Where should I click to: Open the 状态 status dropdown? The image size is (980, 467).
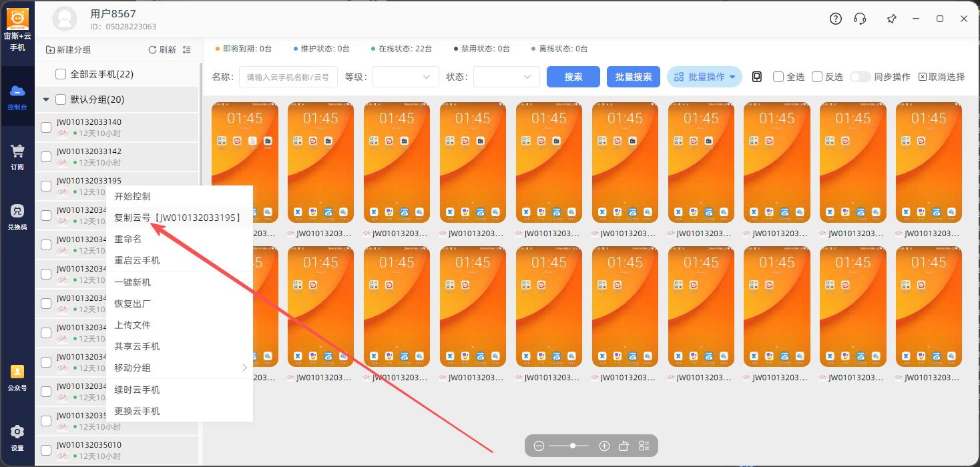(x=507, y=77)
